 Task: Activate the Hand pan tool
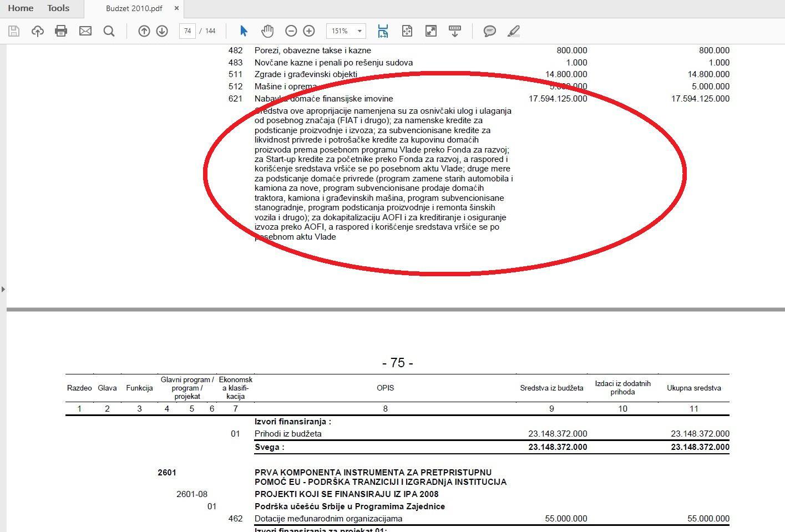[x=267, y=31]
